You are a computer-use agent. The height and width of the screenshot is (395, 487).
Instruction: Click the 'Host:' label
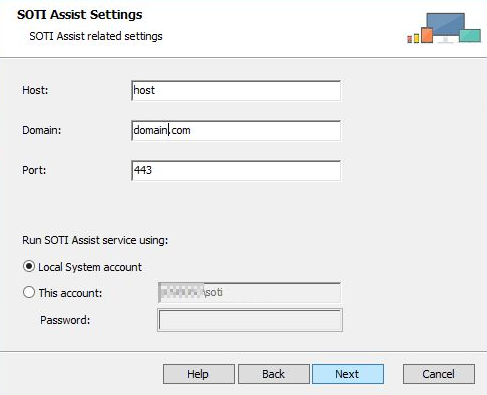coord(35,90)
